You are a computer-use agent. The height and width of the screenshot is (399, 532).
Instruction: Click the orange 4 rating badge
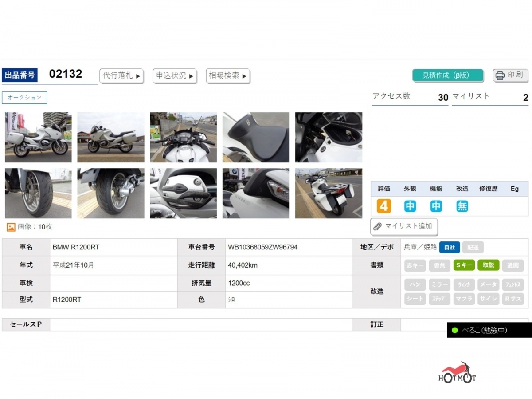(x=384, y=206)
